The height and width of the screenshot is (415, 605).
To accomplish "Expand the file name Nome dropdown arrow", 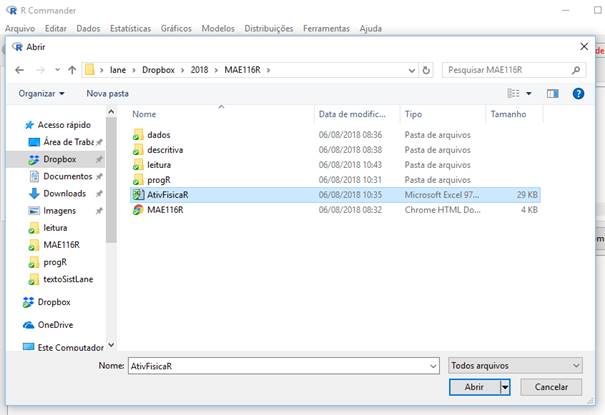I will [433, 366].
